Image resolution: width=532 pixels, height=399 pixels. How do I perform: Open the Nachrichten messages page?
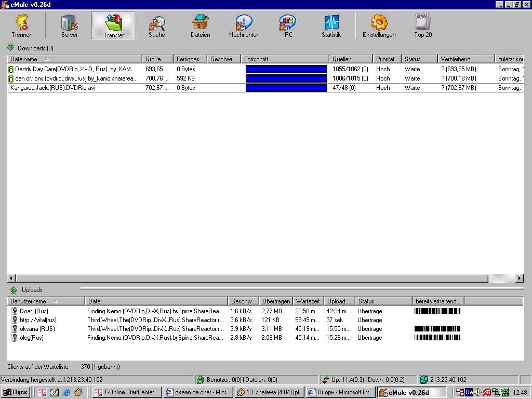244,25
